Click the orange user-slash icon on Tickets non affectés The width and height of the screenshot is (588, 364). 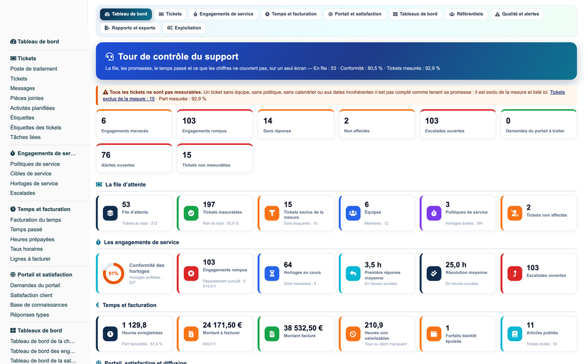click(x=514, y=213)
